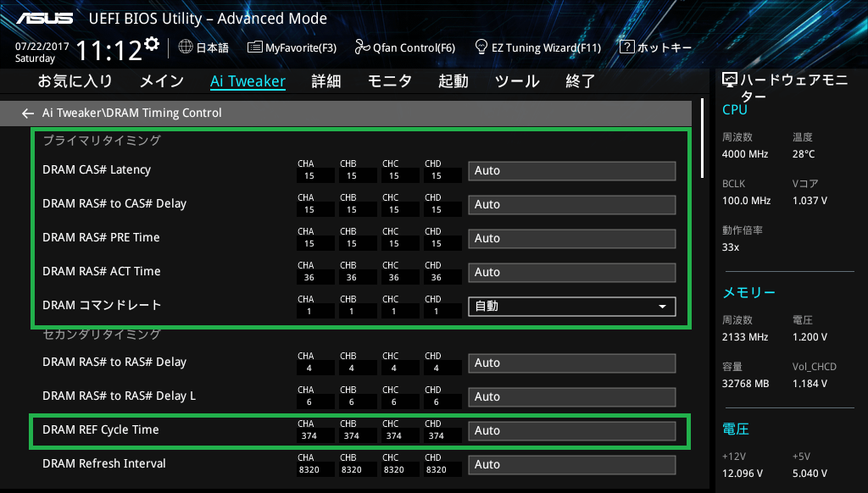The width and height of the screenshot is (868, 493).
Task: Select the DRAM コマンドレート label
Action: (102, 305)
